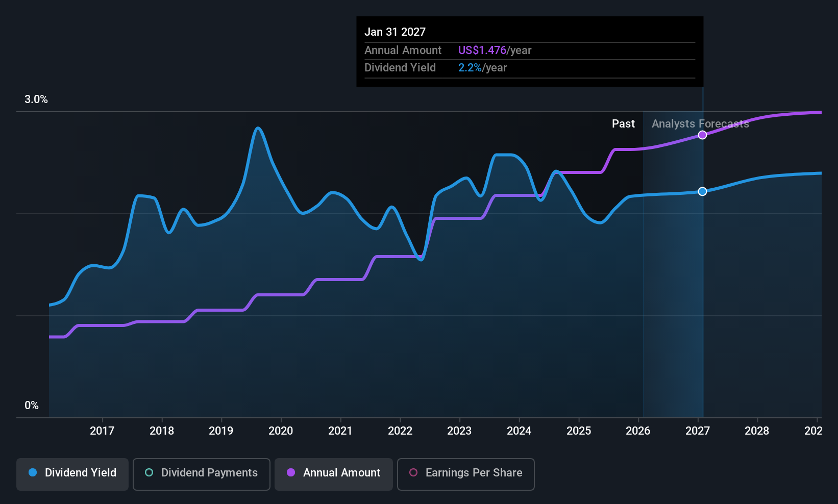Click the Analysts Forecasts label

(700, 123)
